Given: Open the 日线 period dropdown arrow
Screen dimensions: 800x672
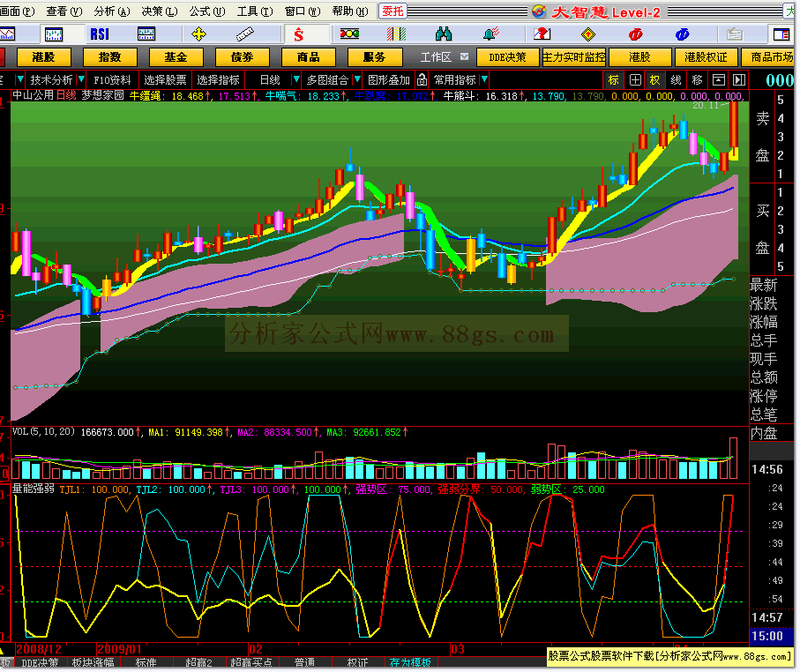Looking at the screenshot, I should coord(295,79).
